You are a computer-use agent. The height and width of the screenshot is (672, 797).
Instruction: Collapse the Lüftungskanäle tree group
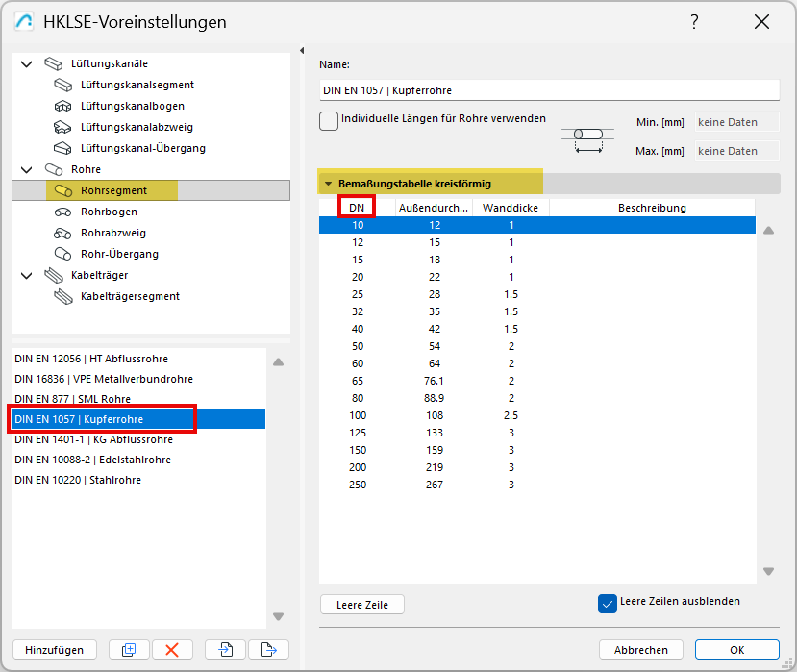[x=26, y=64]
